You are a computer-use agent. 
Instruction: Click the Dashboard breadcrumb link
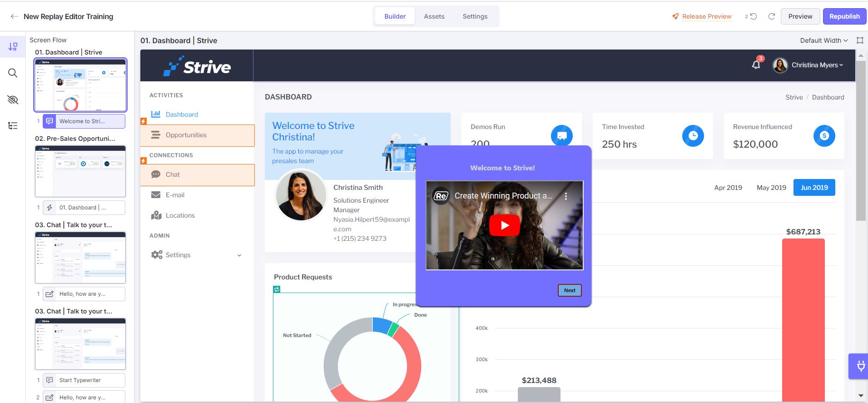coord(828,97)
